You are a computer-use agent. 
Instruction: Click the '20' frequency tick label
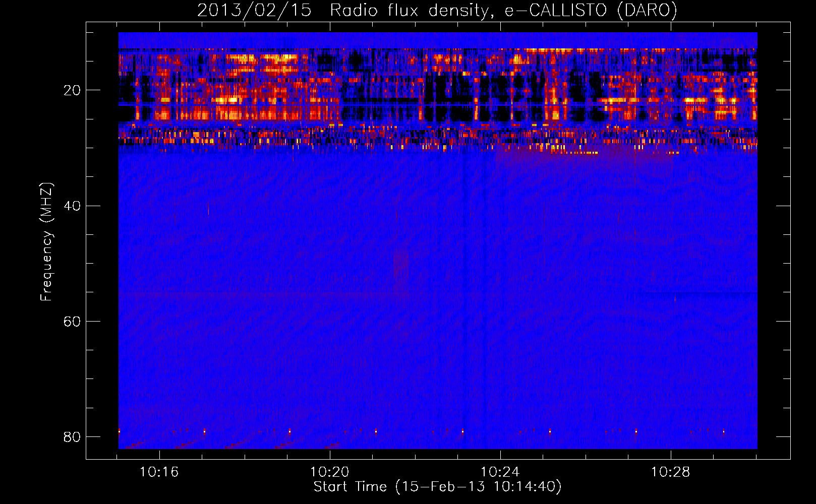(72, 90)
